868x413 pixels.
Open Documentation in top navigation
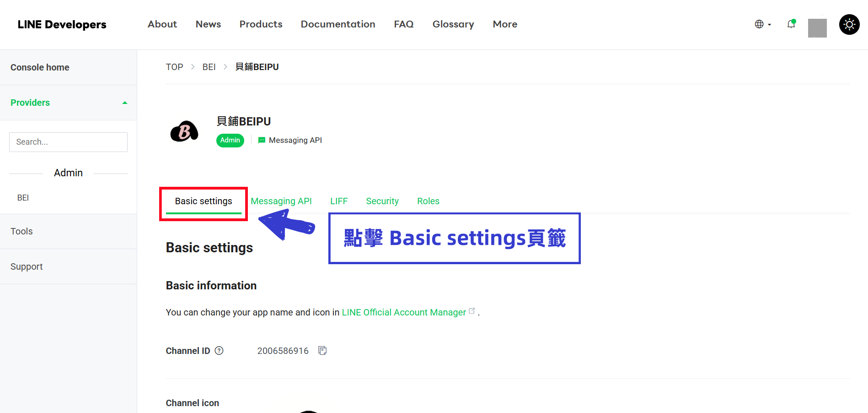(x=338, y=24)
